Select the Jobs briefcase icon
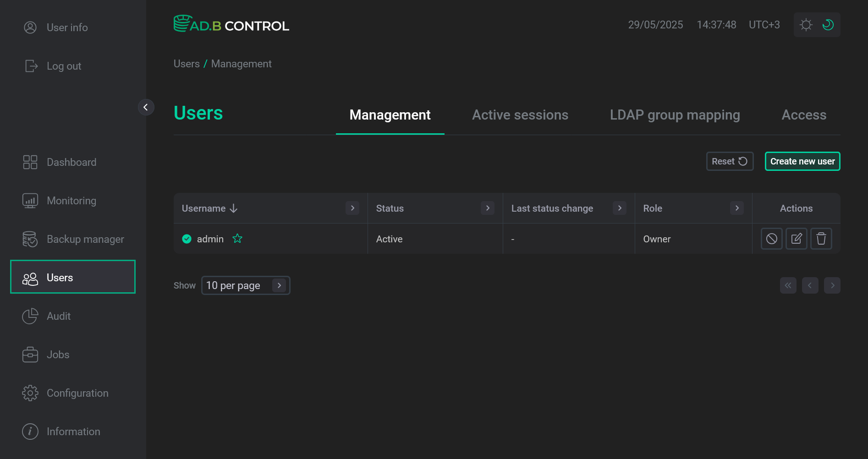This screenshot has width=868, height=459. 30,354
